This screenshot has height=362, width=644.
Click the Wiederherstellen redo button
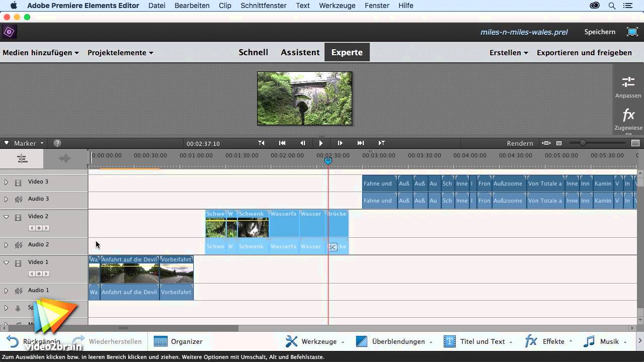107,341
